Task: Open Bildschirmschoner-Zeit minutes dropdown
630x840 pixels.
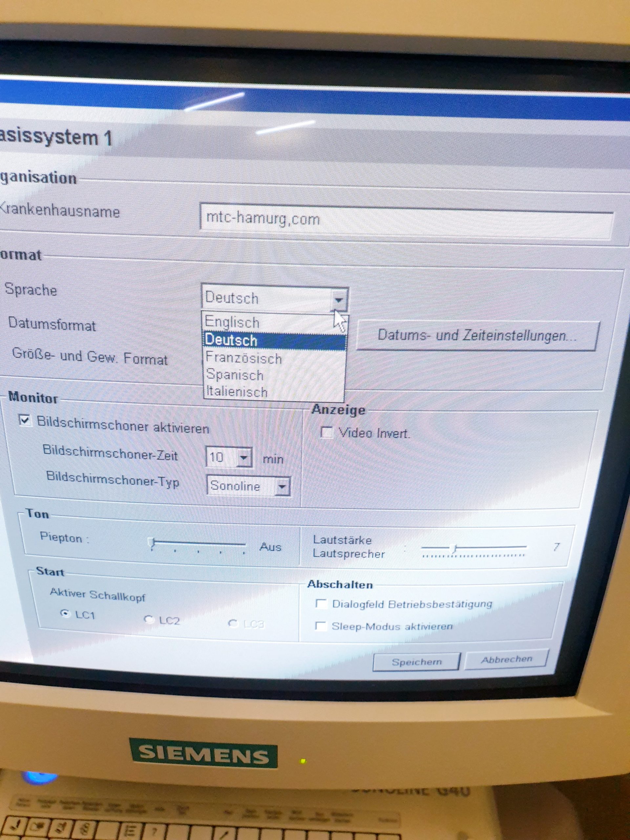Action: coord(244,458)
